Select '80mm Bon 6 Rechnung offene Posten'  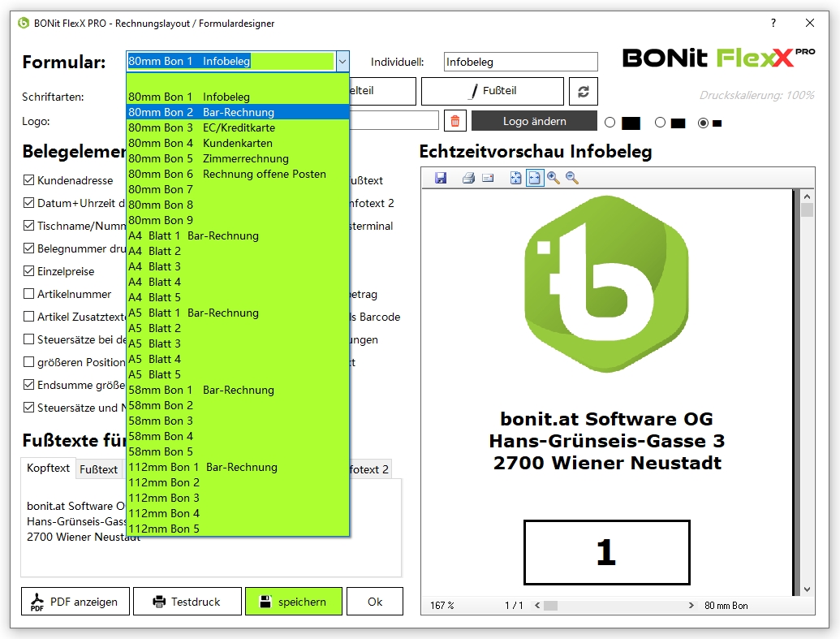[238, 175]
